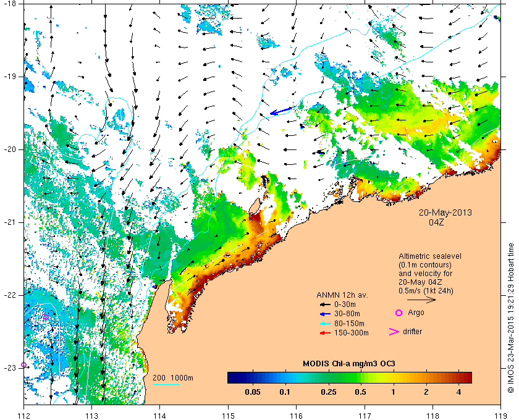Click the 30-80m legend label
519x420 pixels.
pyautogui.click(x=347, y=314)
